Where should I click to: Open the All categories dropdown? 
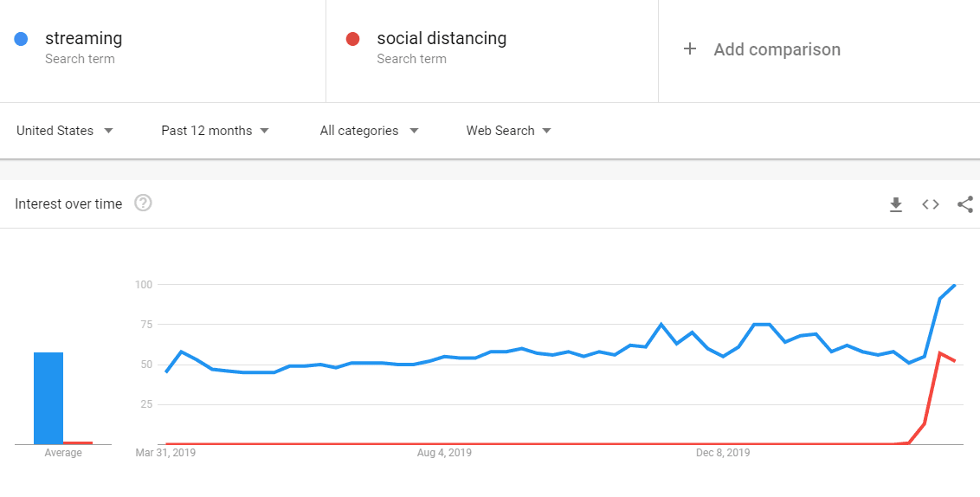(x=369, y=131)
